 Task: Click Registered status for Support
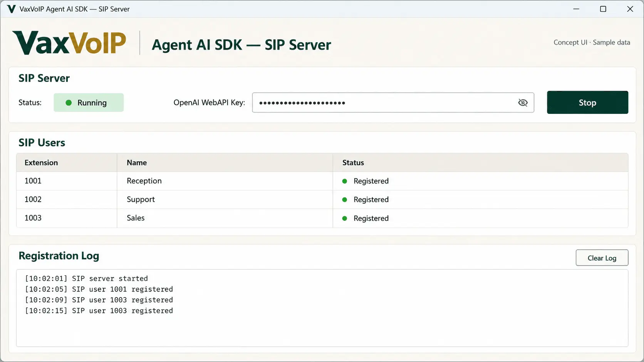tap(371, 200)
